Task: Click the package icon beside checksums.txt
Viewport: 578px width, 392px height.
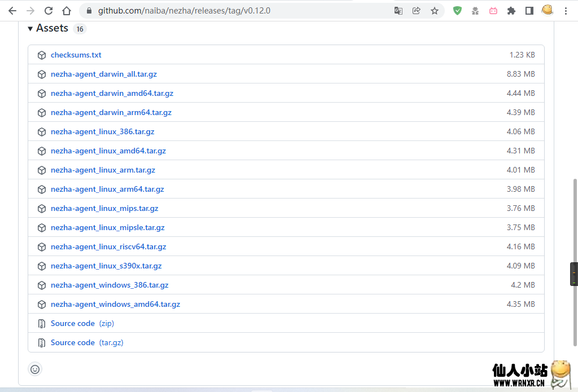Action: [x=42, y=55]
